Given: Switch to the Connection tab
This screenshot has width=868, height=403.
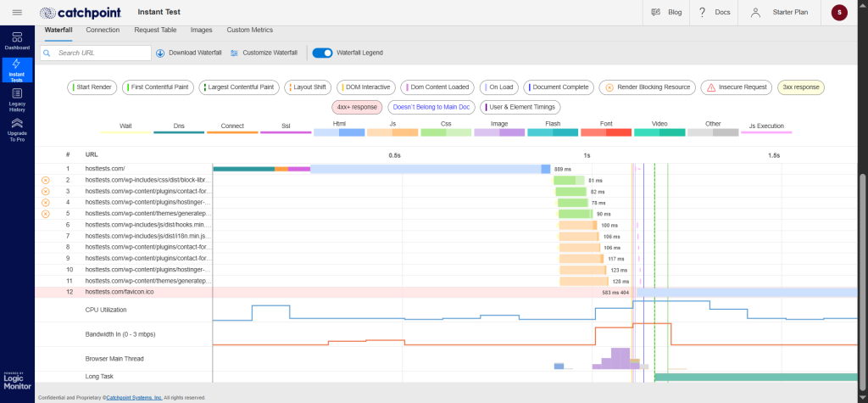Looking at the screenshot, I should [103, 30].
